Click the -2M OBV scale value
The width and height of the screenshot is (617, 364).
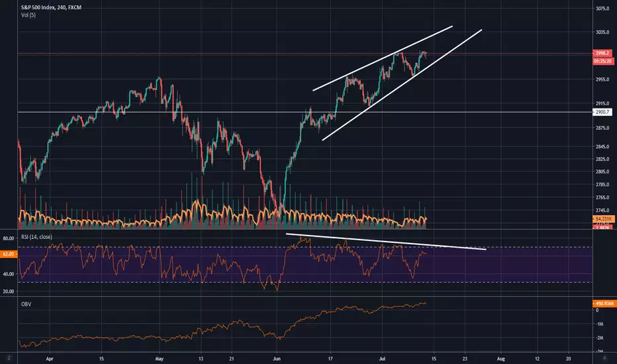coord(599,338)
